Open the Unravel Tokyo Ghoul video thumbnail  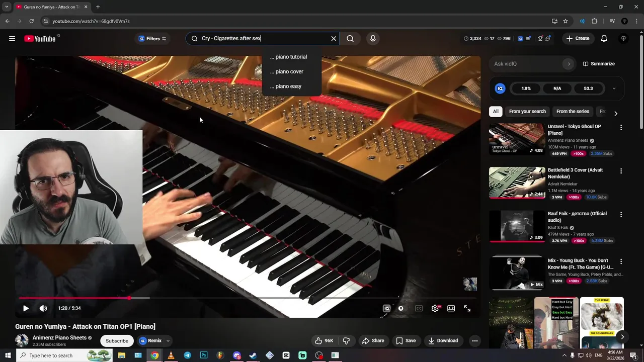(517, 139)
